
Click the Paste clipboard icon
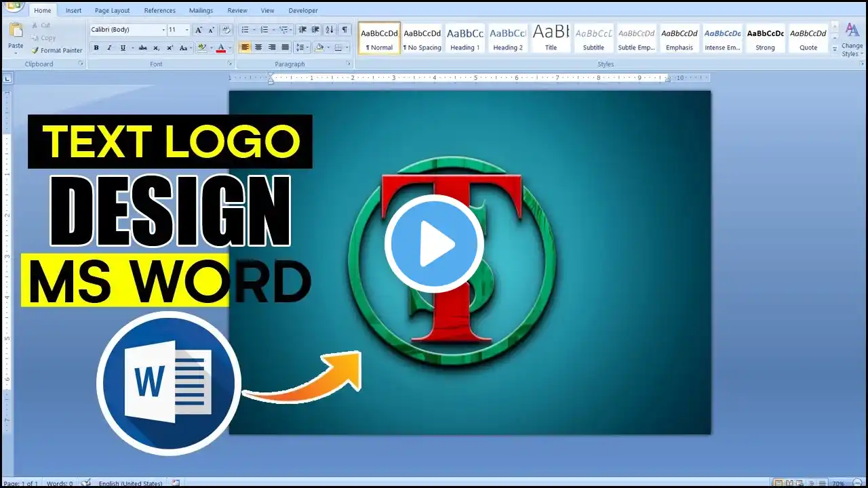tap(16, 31)
